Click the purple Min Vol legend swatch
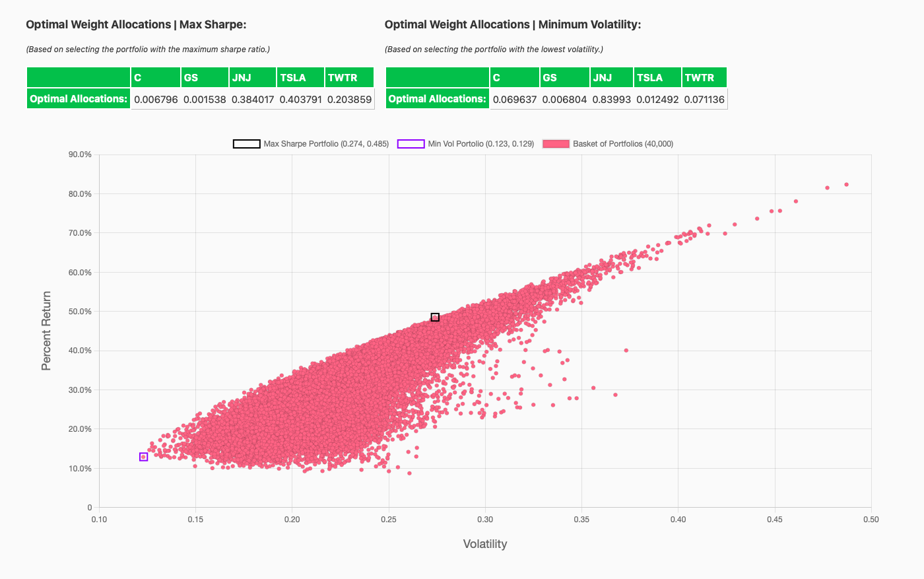924x579 pixels. coord(411,144)
